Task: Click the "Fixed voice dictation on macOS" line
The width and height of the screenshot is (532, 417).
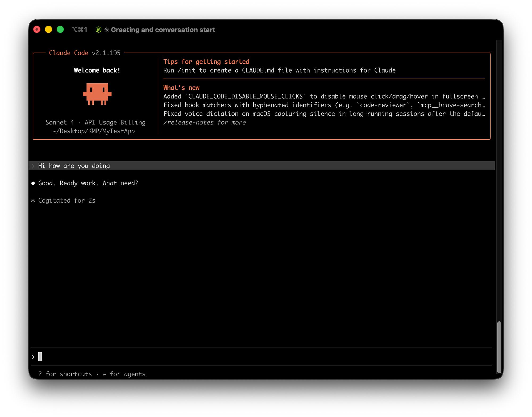Action: click(x=324, y=114)
